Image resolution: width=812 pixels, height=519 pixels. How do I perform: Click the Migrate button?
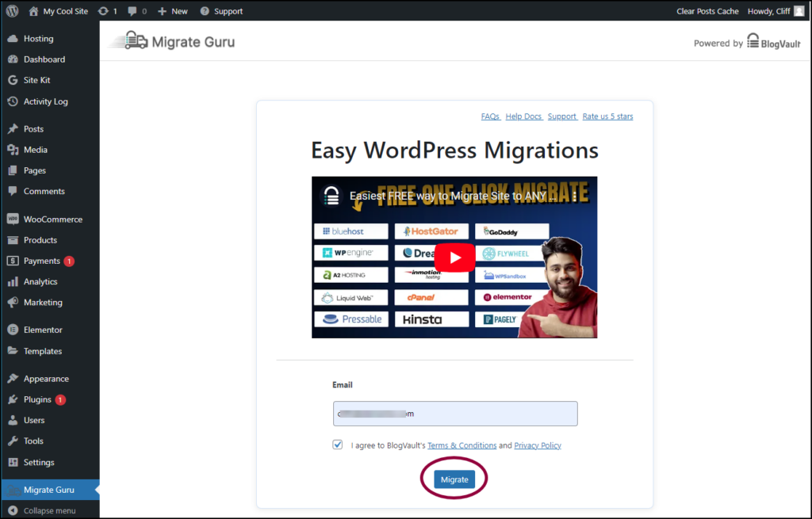pos(454,479)
